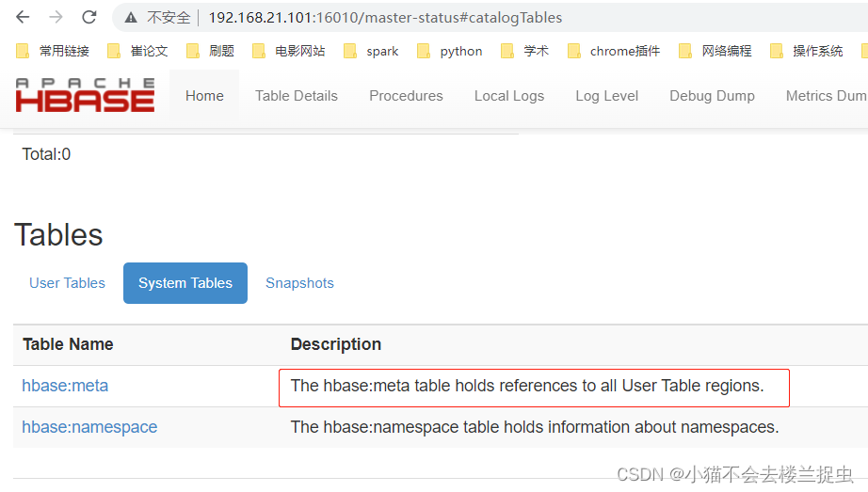The width and height of the screenshot is (868, 492).
Task: Open the 崔论文 bookmark folder
Action: point(137,51)
